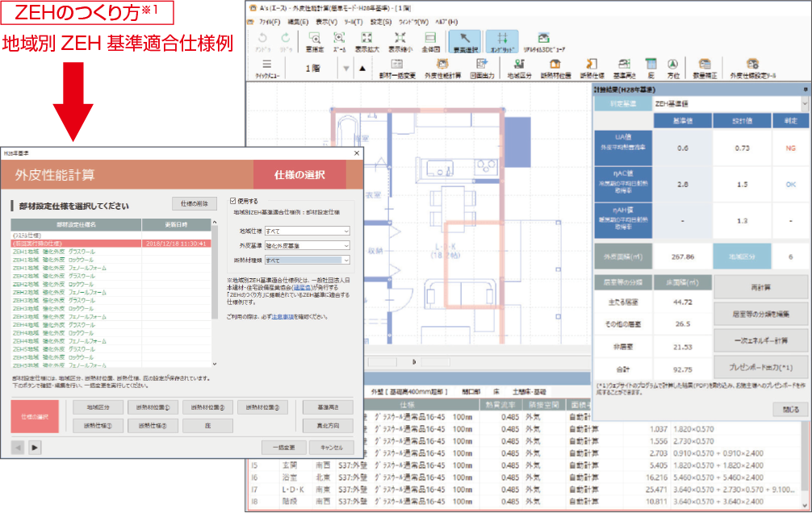The image size is (812, 513).
Task: Click the 数量補正 toolbar icon
Action: click(x=705, y=68)
